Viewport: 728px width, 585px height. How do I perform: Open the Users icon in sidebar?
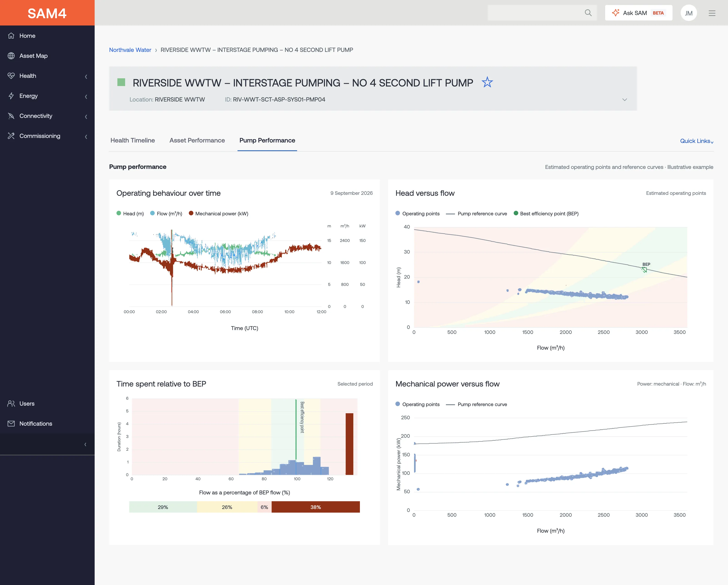(11, 404)
